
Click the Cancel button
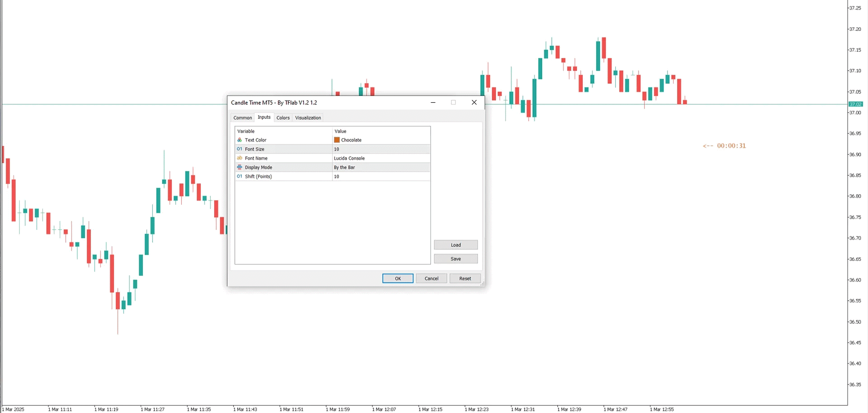coord(431,279)
